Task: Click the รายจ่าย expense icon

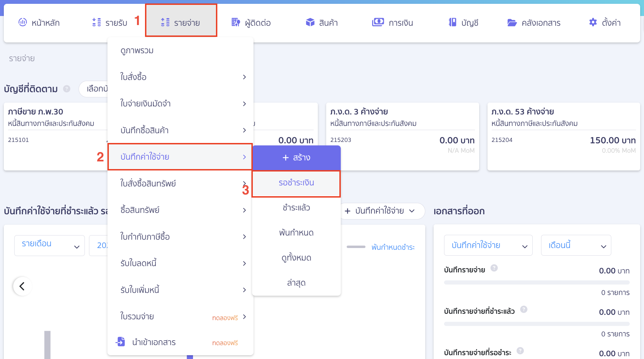Action: tap(165, 22)
